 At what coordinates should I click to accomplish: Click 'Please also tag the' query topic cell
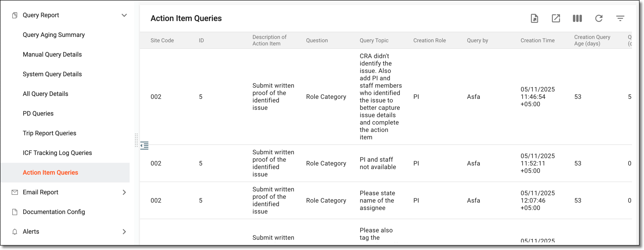(376, 234)
